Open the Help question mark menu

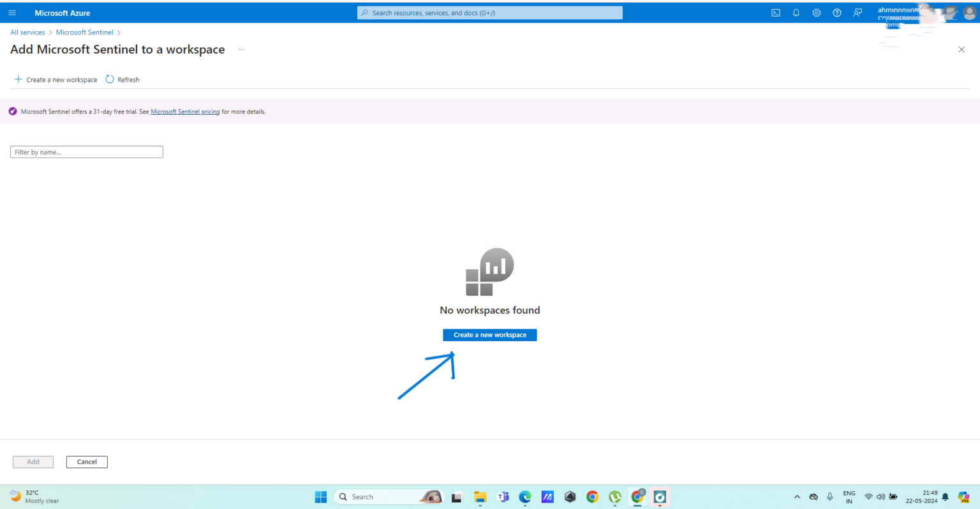(x=836, y=13)
